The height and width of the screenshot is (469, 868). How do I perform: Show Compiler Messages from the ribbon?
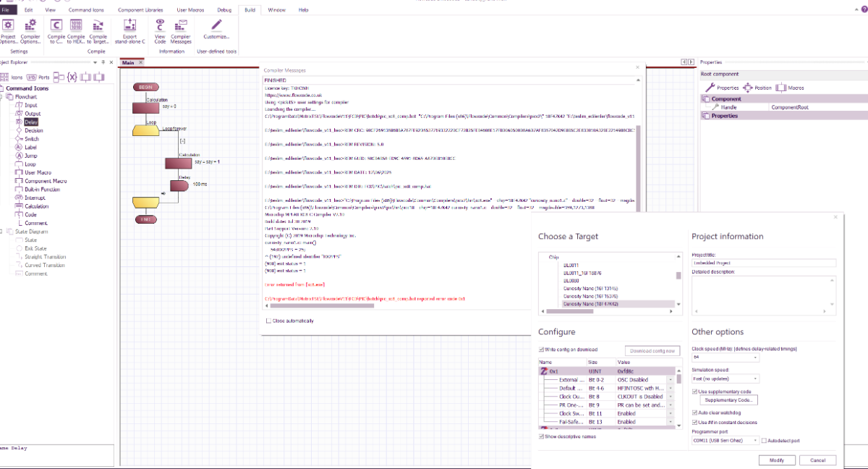coord(181,30)
